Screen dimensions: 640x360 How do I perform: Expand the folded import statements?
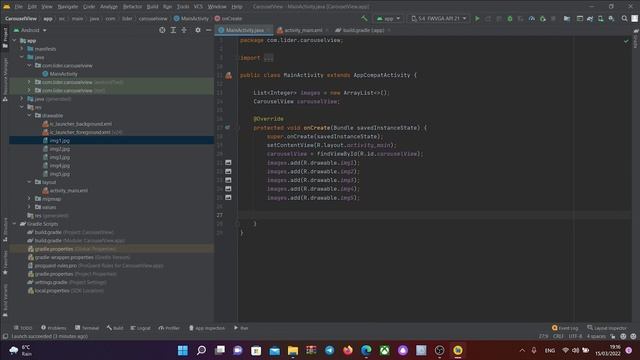(269, 58)
